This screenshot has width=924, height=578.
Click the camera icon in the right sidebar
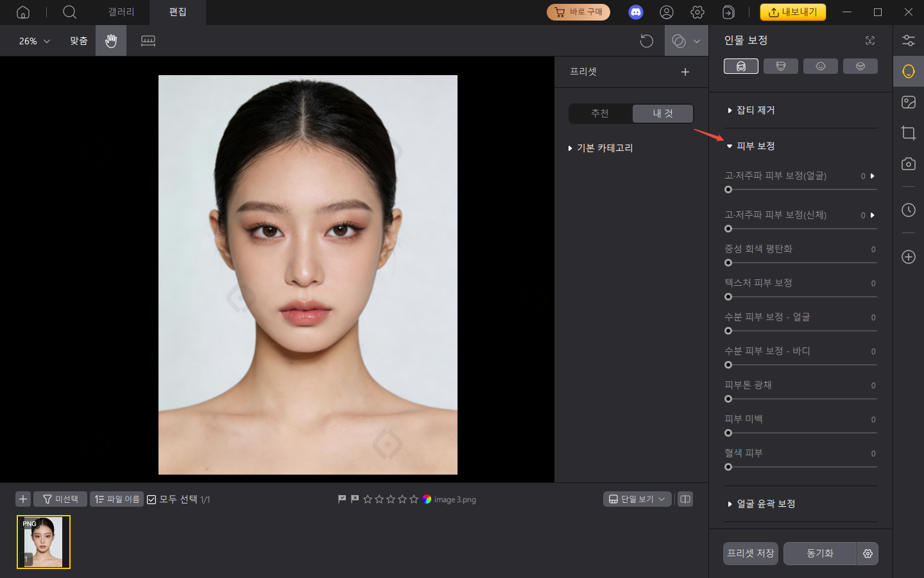tap(908, 164)
